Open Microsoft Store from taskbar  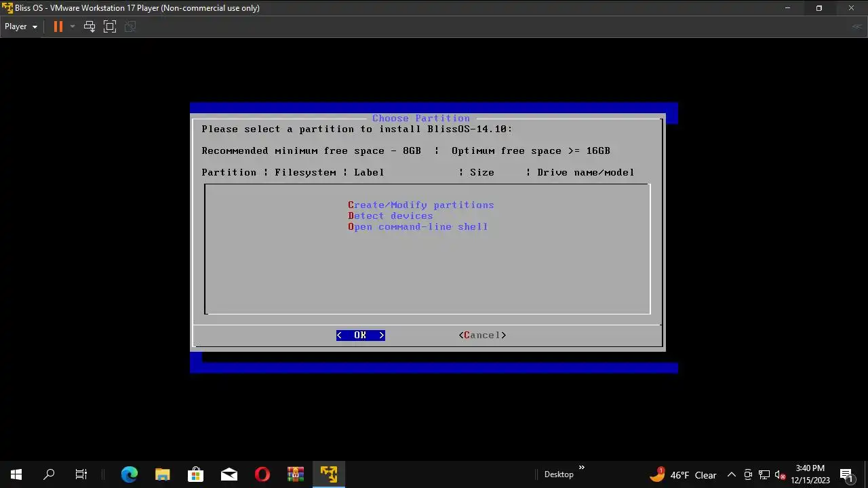(x=195, y=474)
